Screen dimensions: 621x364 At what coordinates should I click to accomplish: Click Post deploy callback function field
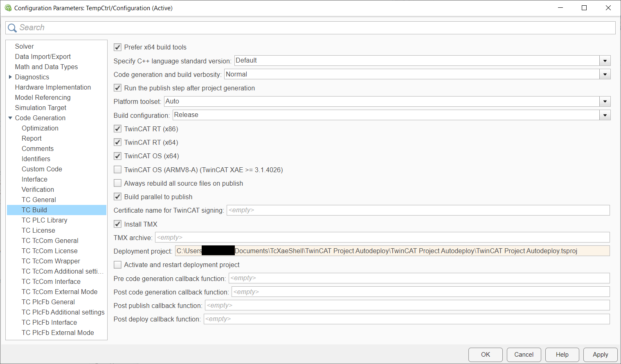point(407,319)
